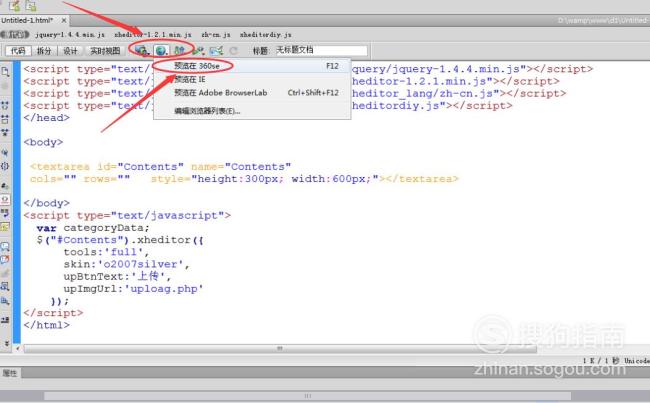Click the Indent Code sidebar icon
The width and height of the screenshot is (650, 403).
click(5, 320)
